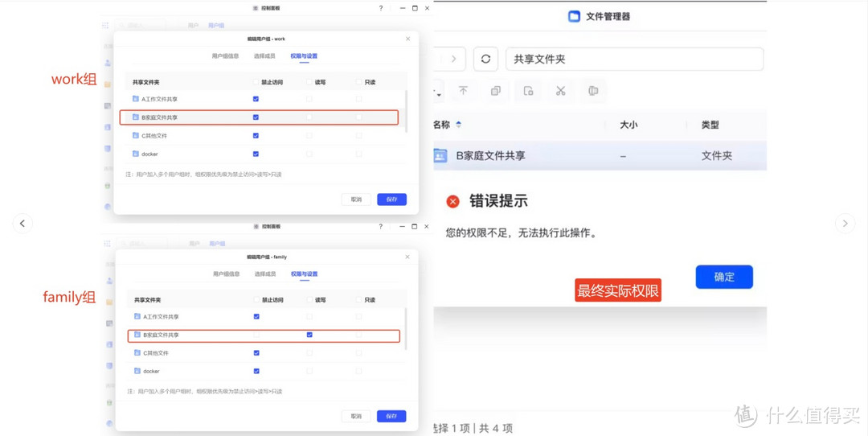Click docker folder icon in work dialog
The image size is (868, 436).
(136, 154)
